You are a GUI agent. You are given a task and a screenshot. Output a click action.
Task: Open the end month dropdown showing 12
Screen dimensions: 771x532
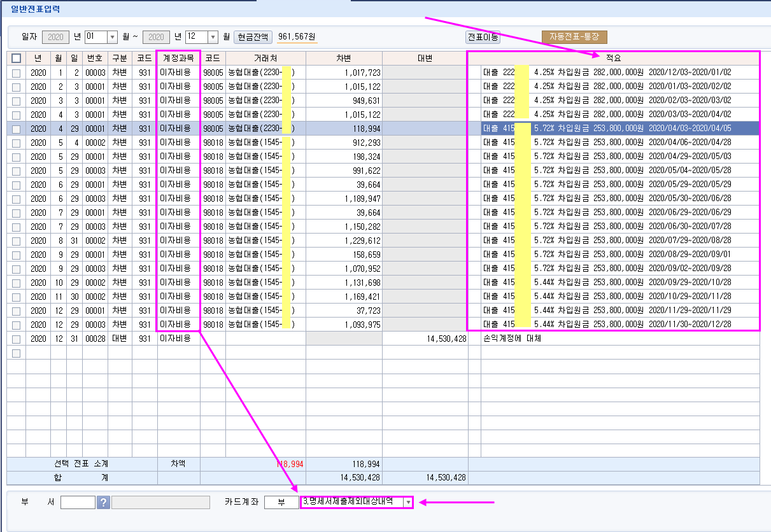click(x=213, y=37)
